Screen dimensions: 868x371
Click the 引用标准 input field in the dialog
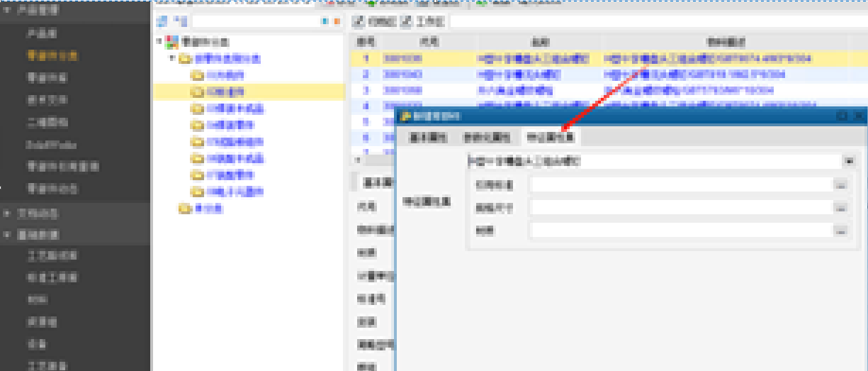pyautogui.click(x=681, y=185)
